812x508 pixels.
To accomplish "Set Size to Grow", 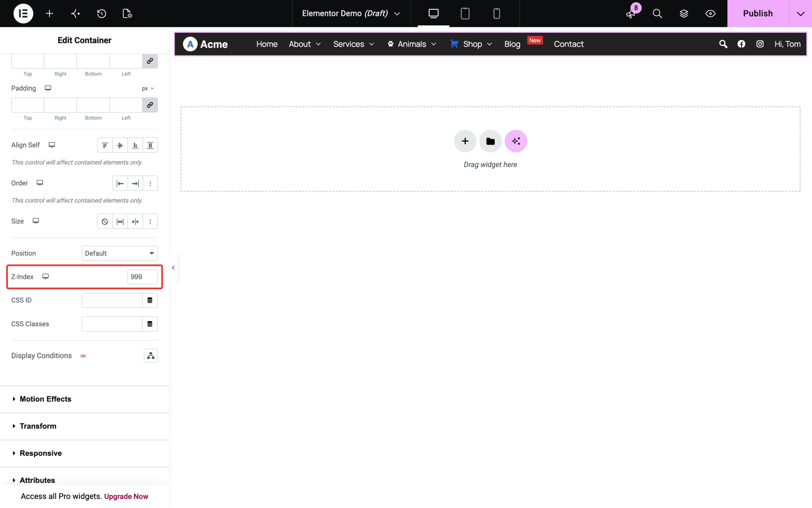I will 120,221.
